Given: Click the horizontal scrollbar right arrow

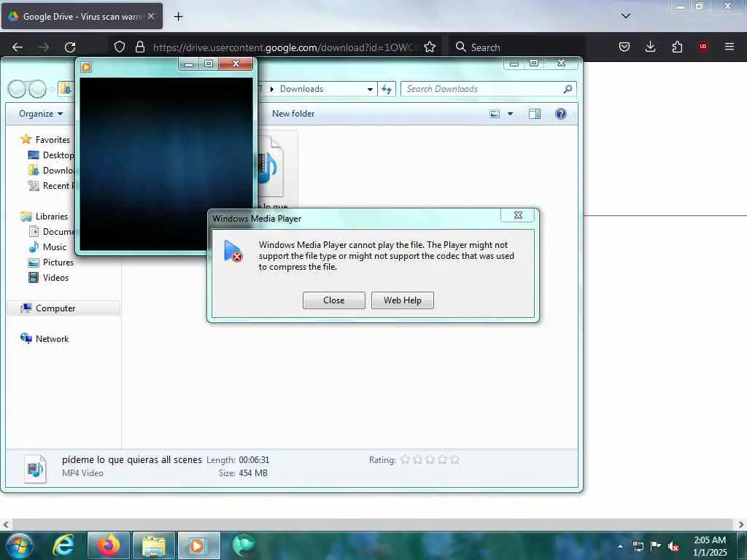Looking at the screenshot, I should click(x=741, y=524).
